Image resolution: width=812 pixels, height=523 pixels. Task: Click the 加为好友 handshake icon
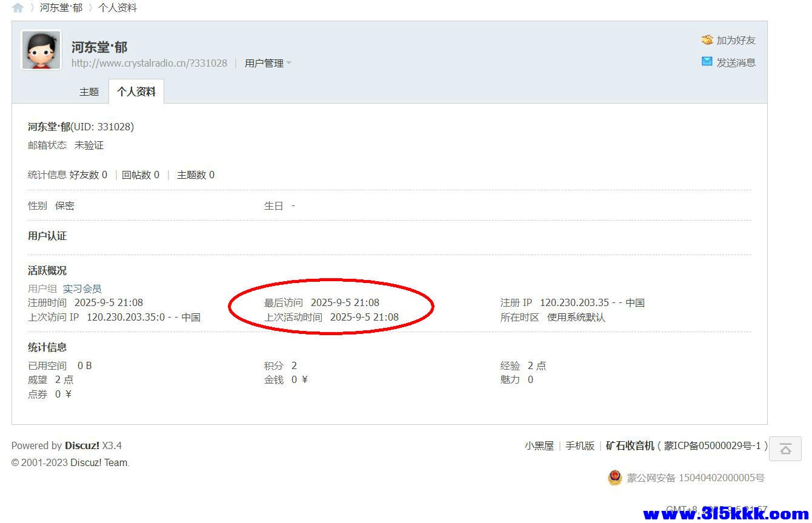707,40
